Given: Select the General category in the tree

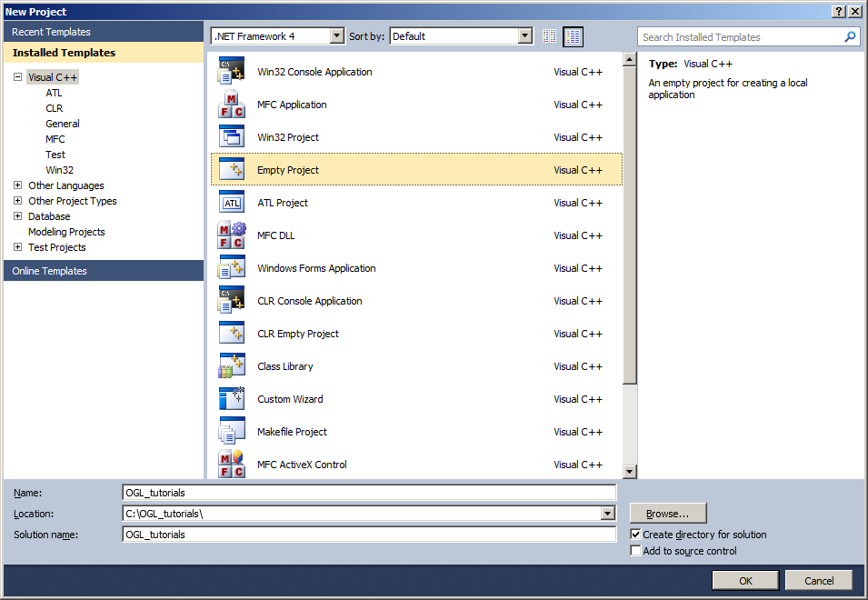Looking at the screenshot, I should tap(63, 124).
